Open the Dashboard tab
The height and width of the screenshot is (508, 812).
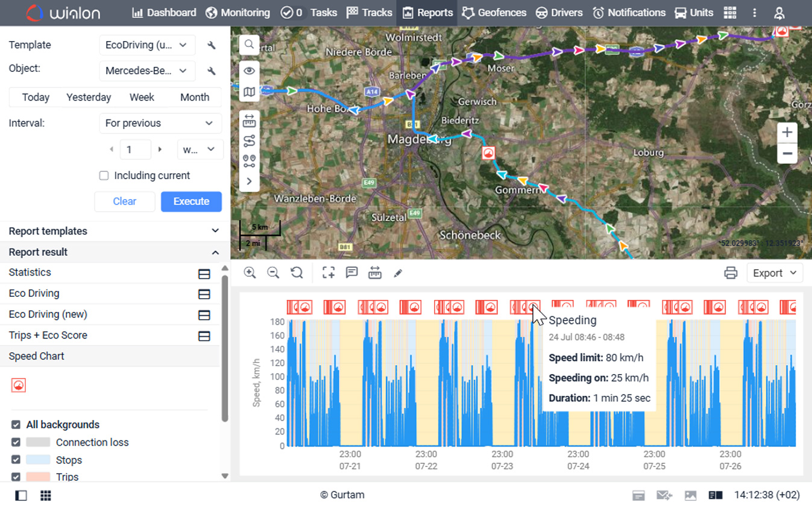[x=164, y=13]
